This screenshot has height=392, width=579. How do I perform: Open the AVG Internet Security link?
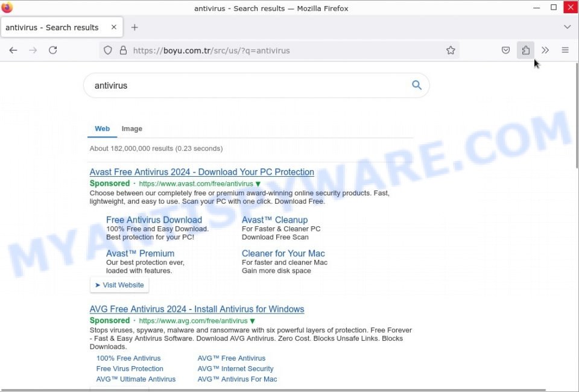pyautogui.click(x=236, y=368)
